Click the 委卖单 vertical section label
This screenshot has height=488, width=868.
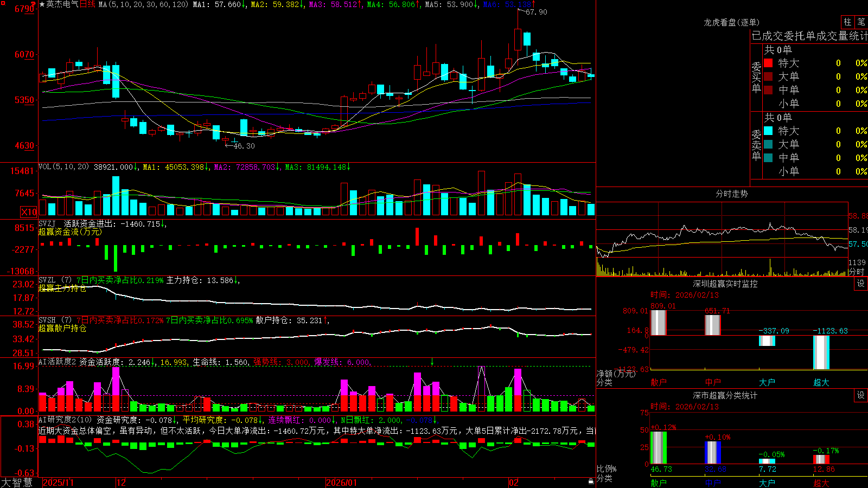point(756,145)
